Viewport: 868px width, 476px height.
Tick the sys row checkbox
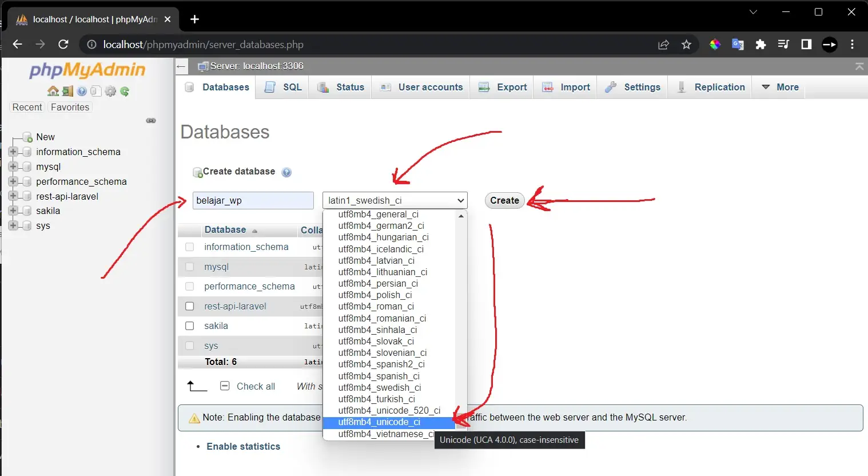click(x=190, y=346)
